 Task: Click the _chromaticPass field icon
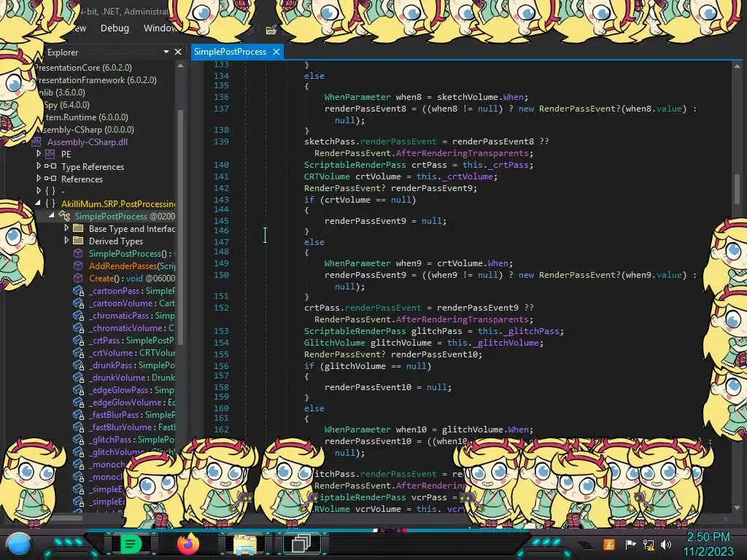(78, 315)
